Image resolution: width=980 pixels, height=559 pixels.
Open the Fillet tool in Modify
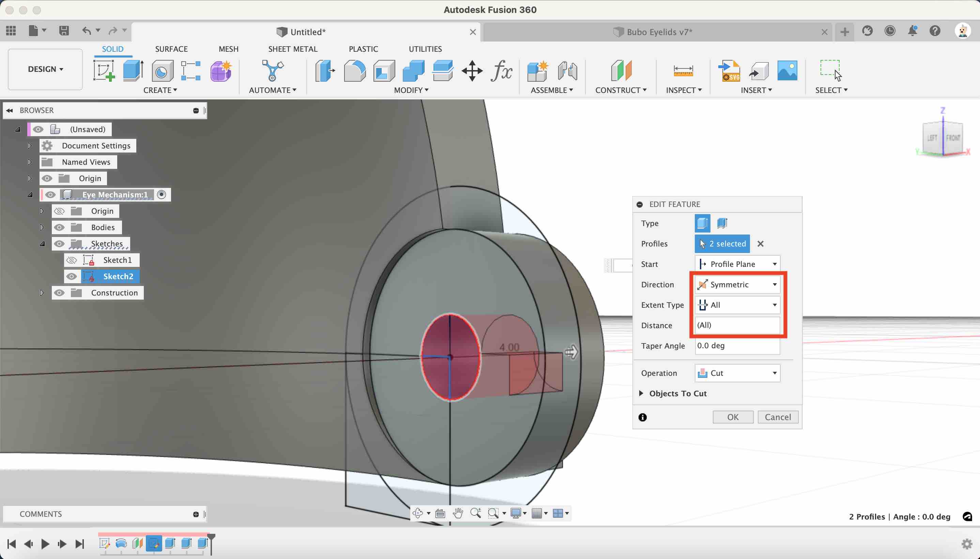pos(355,71)
